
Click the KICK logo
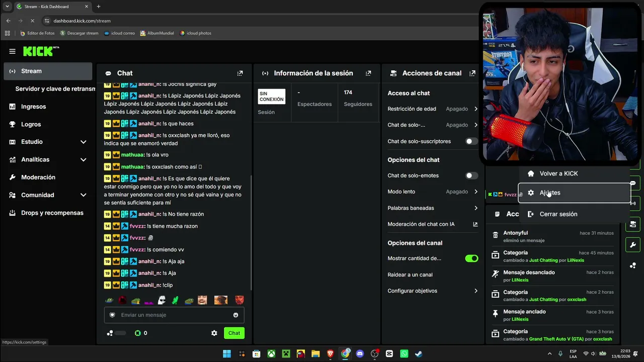(41, 51)
